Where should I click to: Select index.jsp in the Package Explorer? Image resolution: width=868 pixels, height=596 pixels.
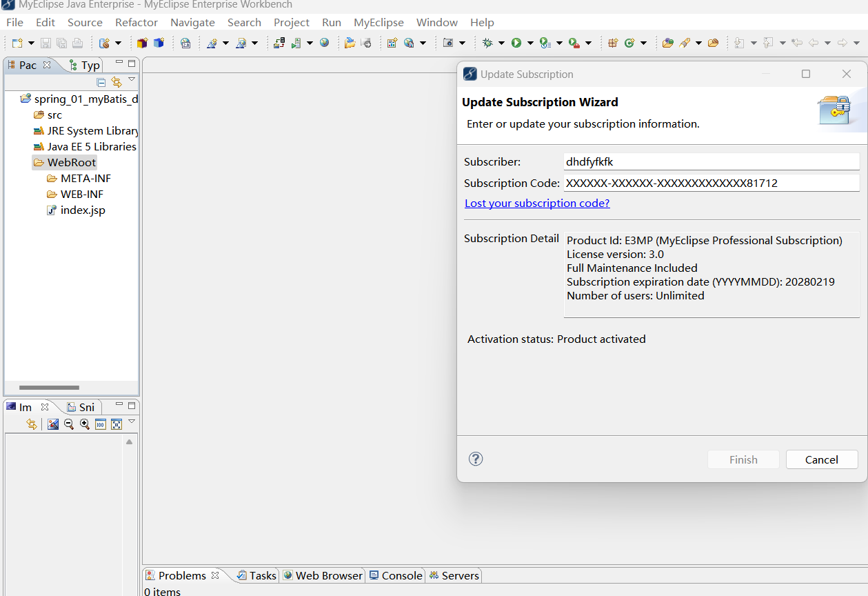pyautogui.click(x=76, y=210)
